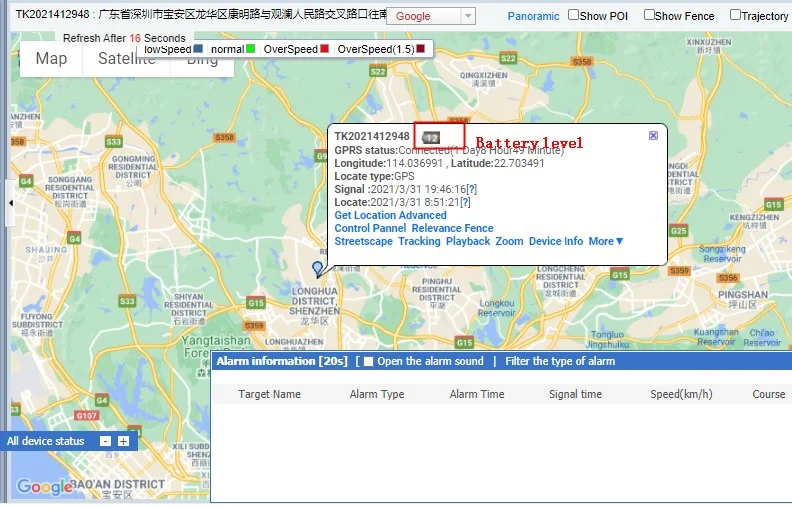This screenshot has height=508, width=792.
Task: Close the TK2021412948 info popup
Action: (x=653, y=135)
